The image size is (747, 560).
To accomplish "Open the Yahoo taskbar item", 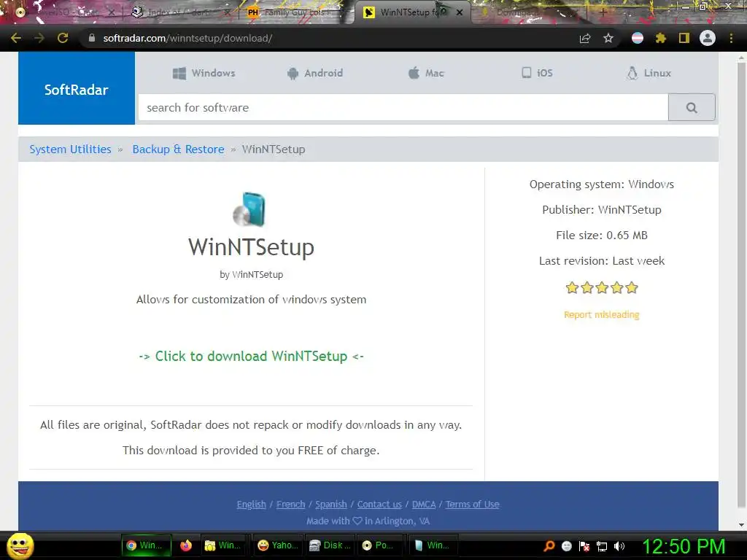I will (278, 545).
